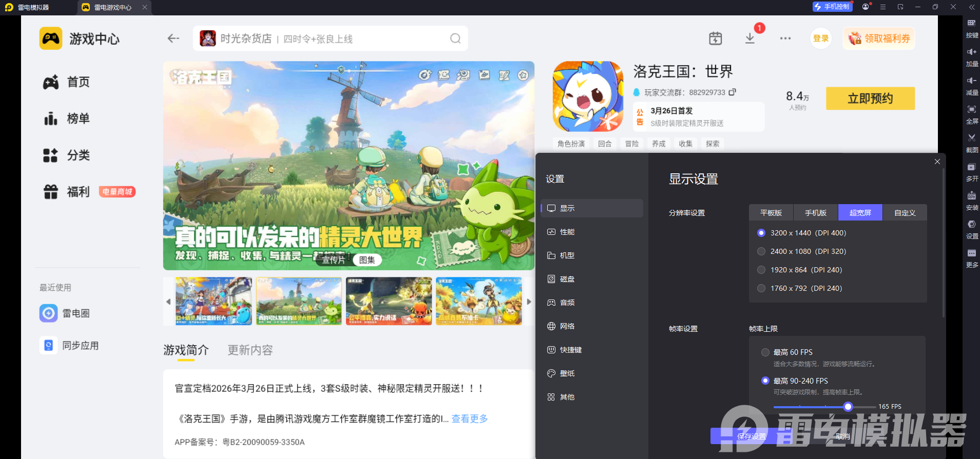
Task: Click the 领取福利券 button
Action: 879,38
